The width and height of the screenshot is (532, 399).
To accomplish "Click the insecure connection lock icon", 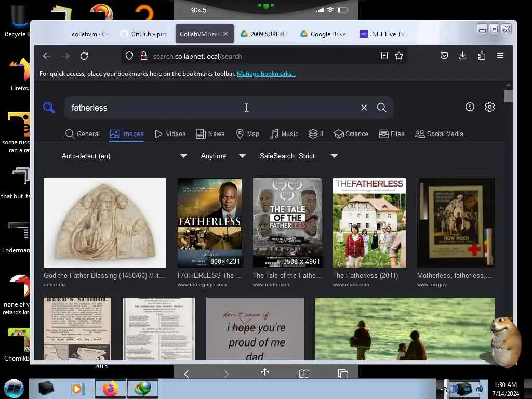I will click(144, 56).
